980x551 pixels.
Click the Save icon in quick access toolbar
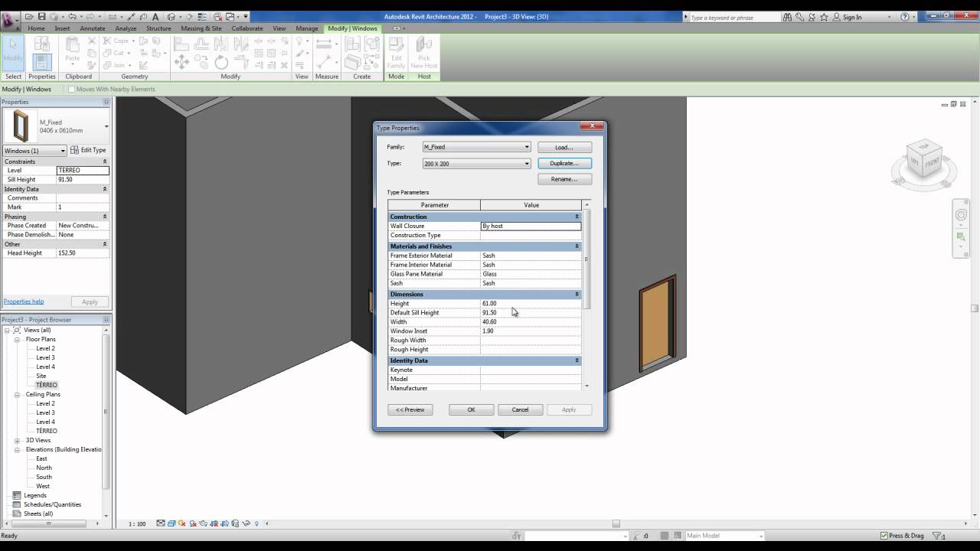(x=41, y=16)
